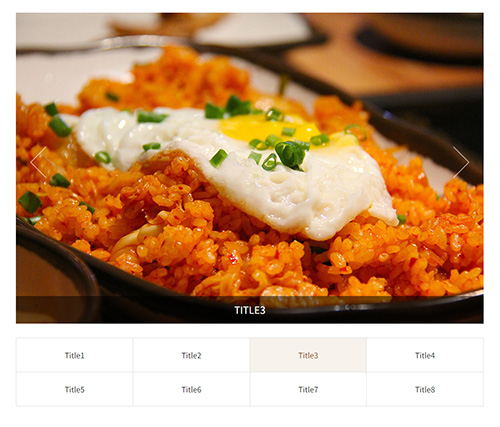Screen dimensions: 500x427
Task: Click the left chevron arrow on the slider
Action: (x=38, y=162)
